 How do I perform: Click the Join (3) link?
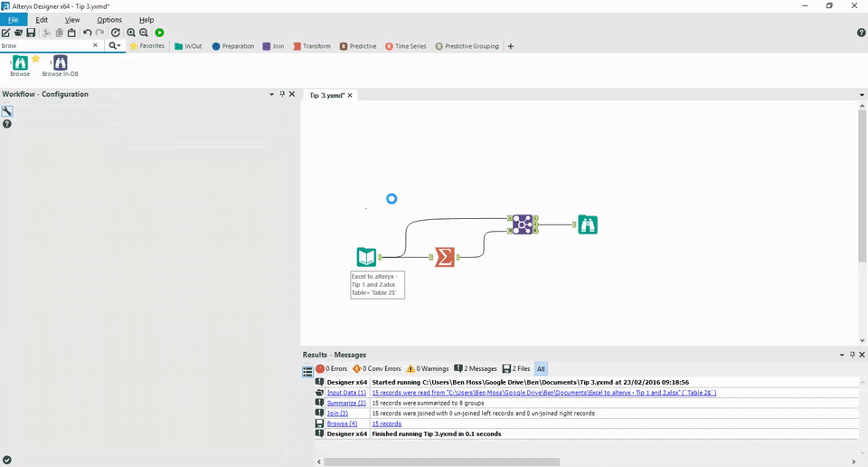[x=337, y=414]
